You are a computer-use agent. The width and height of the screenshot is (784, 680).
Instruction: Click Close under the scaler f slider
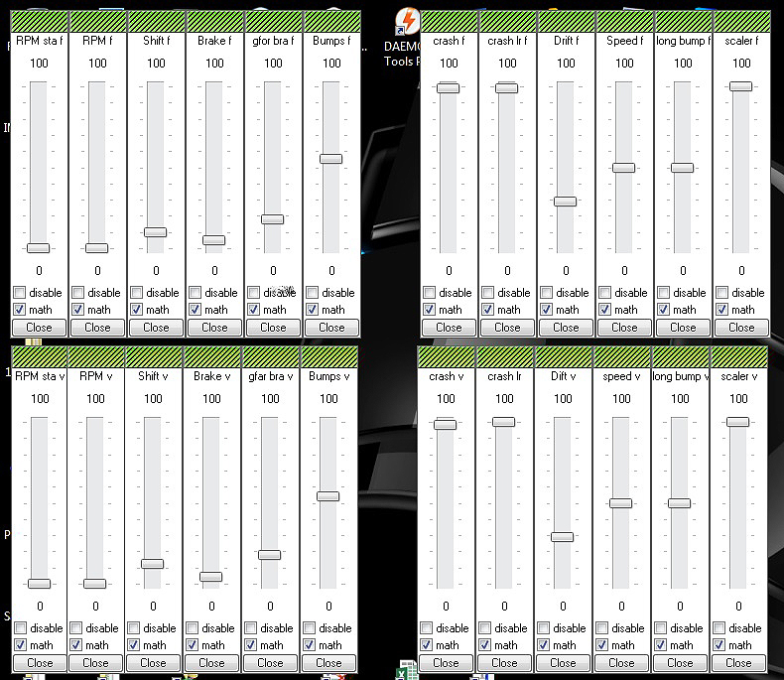tap(741, 327)
